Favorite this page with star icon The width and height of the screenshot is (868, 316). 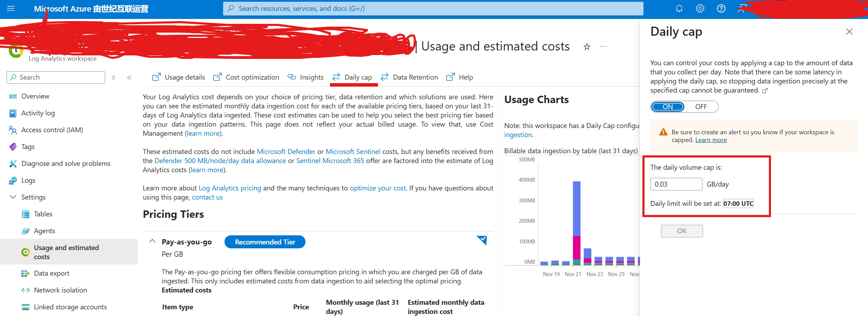[x=587, y=47]
